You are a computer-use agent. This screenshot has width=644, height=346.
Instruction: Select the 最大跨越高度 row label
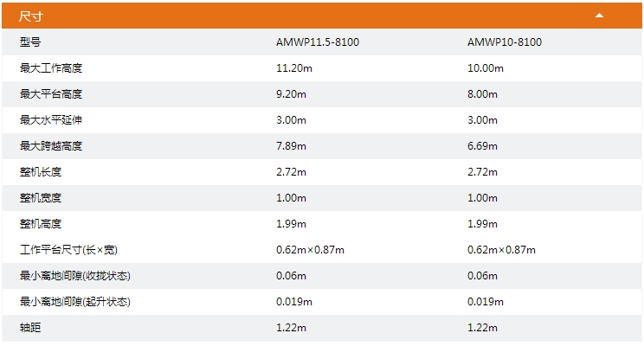point(51,145)
